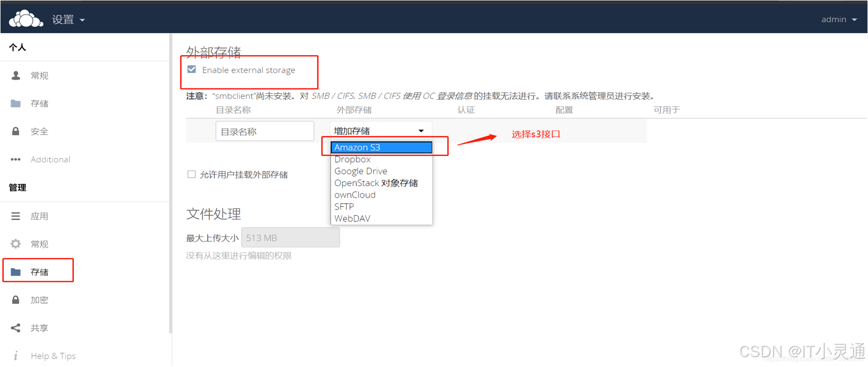Screen dimensions: 868x367
Task: Click the lock icon beside 安全
Action: (16, 132)
